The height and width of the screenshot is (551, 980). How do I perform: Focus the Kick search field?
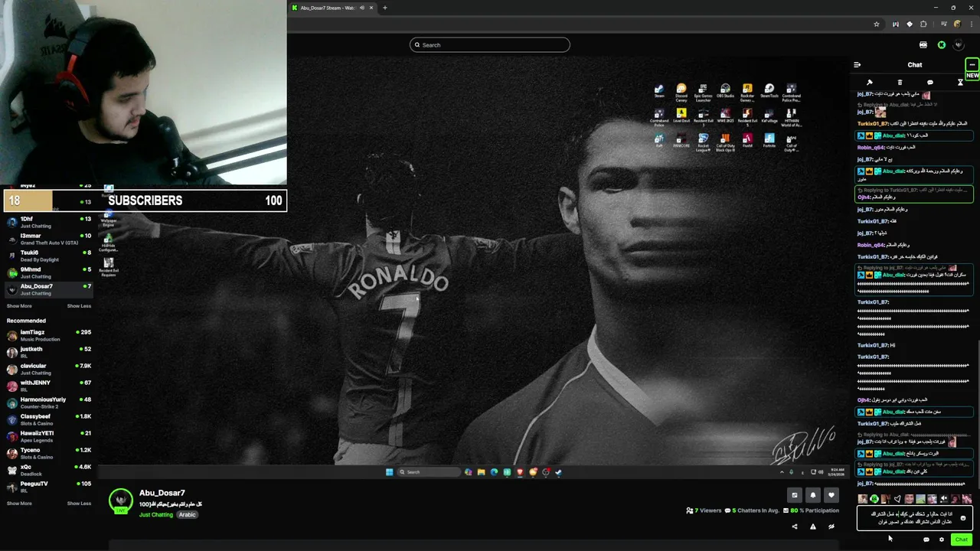pyautogui.click(x=490, y=45)
